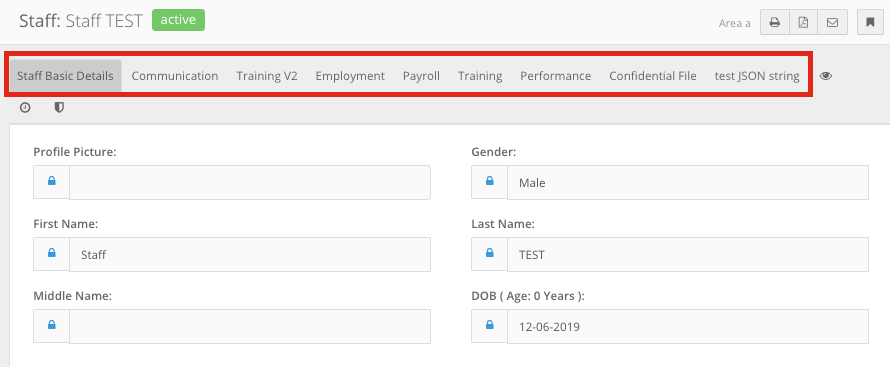This screenshot has width=890, height=367.
Task: Click the Staff: Staff TEST heading
Action: click(81, 21)
